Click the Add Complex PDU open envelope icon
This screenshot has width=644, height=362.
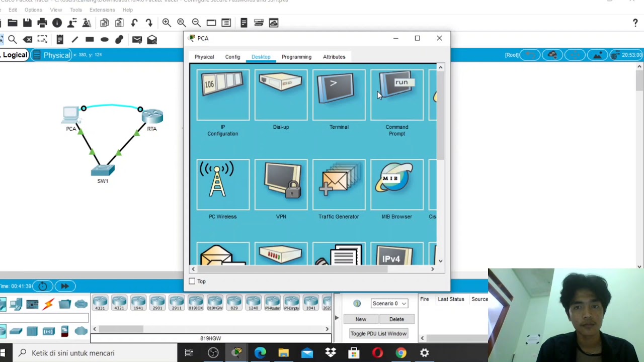click(x=152, y=39)
